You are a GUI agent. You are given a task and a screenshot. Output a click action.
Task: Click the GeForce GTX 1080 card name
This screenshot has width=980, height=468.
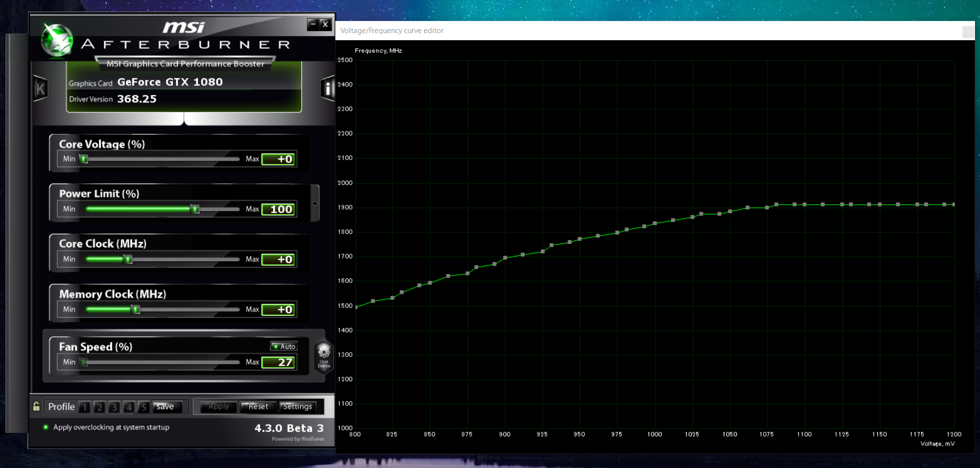click(x=170, y=82)
